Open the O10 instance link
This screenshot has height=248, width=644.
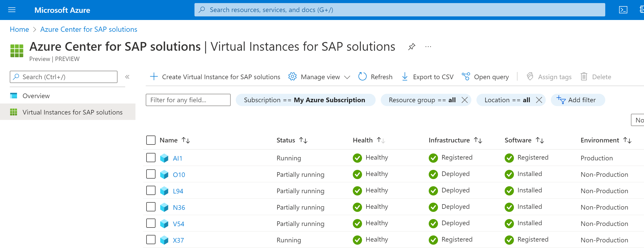(179, 175)
